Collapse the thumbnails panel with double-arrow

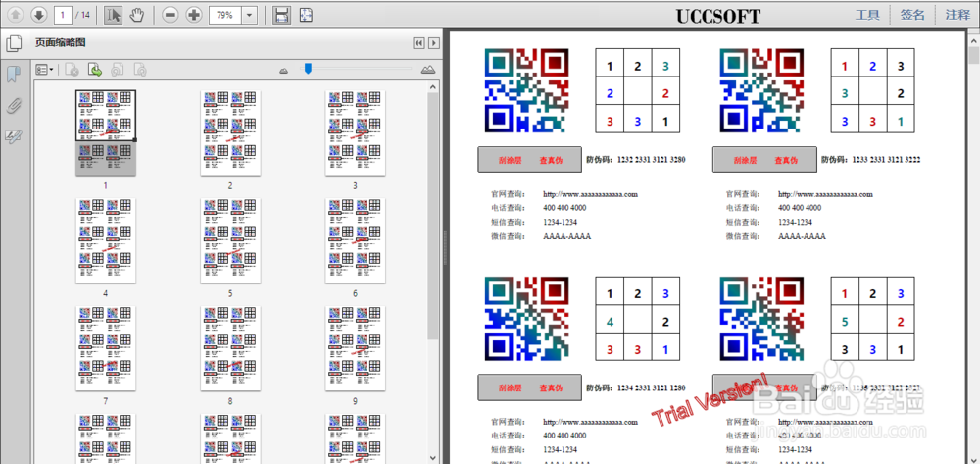pyautogui.click(x=418, y=42)
